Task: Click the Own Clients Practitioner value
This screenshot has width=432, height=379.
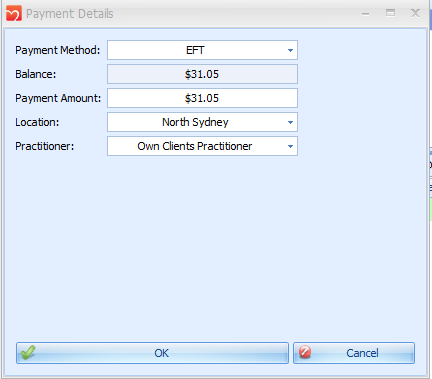Action: point(195,146)
